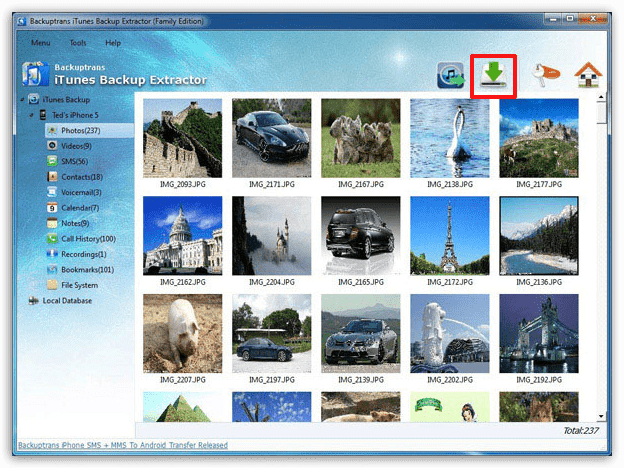Image resolution: width=624 pixels, height=468 pixels.
Task: Select the misty castle photo IMG_2204.JPG
Action: (x=272, y=236)
